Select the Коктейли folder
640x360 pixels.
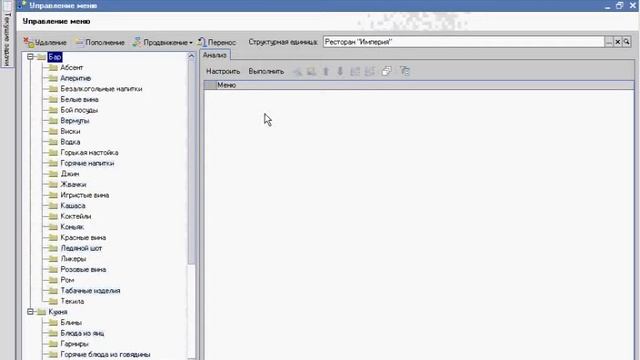(76, 216)
